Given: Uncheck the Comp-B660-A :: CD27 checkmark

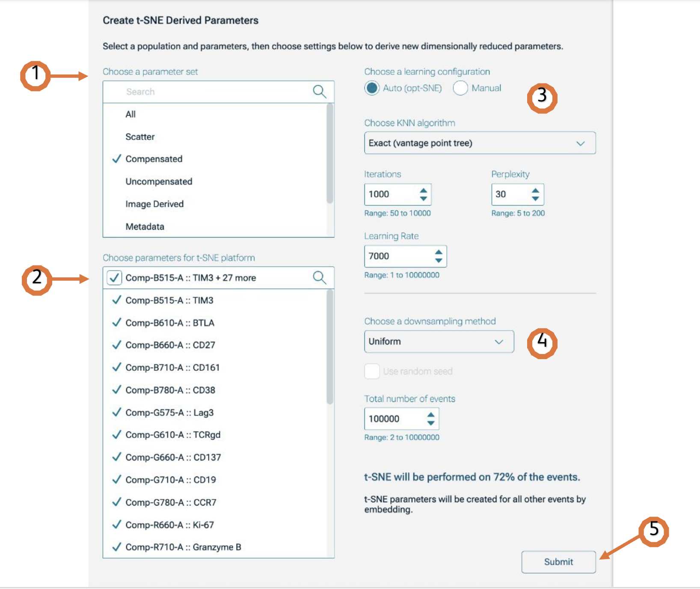Looking at the screenshot, I should coord(116,345).
